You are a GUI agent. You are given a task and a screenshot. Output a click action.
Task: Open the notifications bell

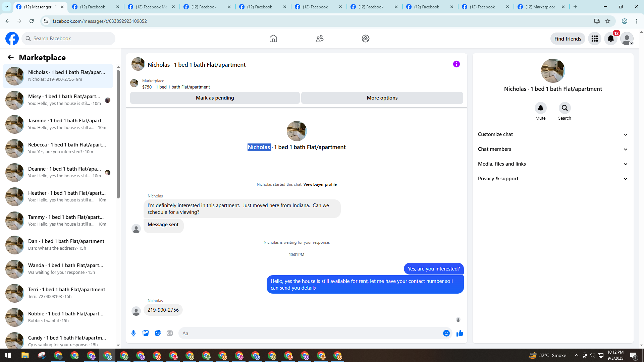(x=611, y=39)
